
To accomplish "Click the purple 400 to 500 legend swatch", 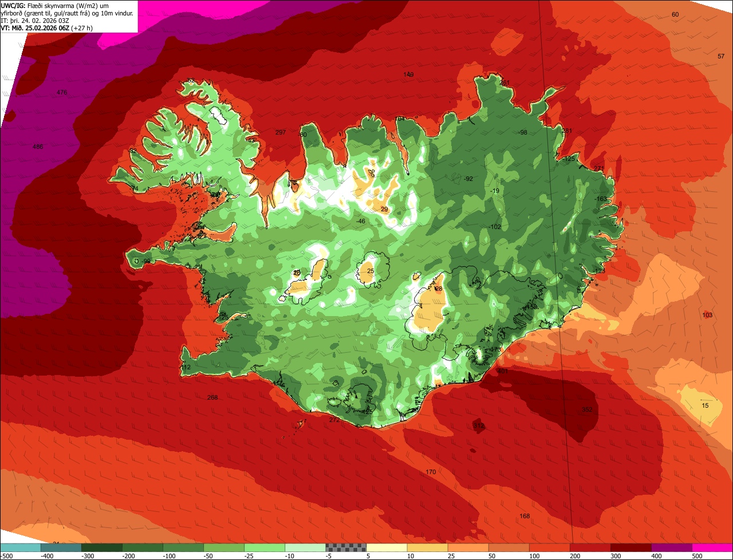I will 672,547.
